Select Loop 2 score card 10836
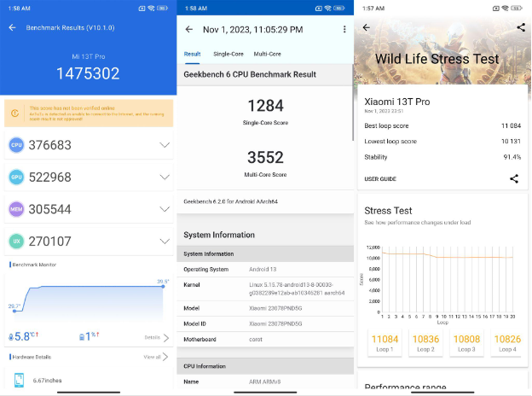Screen dimensions: 532x396 [x=425, y=343]
